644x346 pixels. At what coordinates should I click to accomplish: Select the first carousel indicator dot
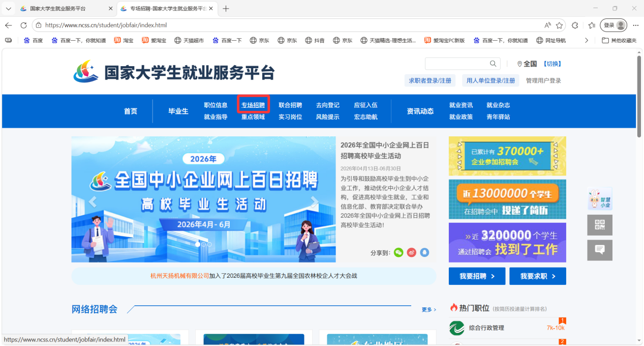[198, 244]
